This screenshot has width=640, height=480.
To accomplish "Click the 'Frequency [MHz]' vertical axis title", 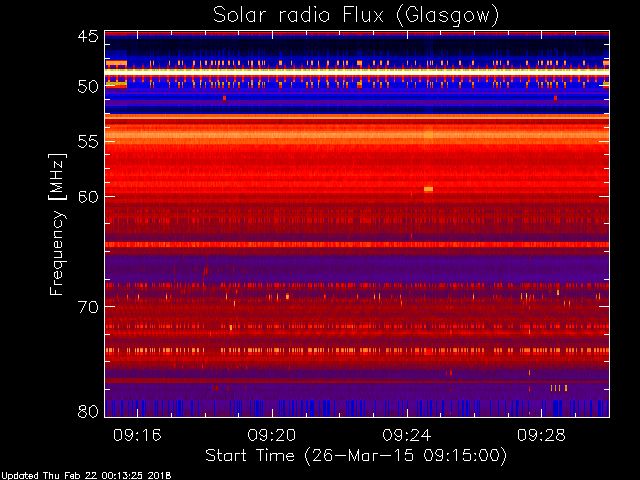I will 57,224.
